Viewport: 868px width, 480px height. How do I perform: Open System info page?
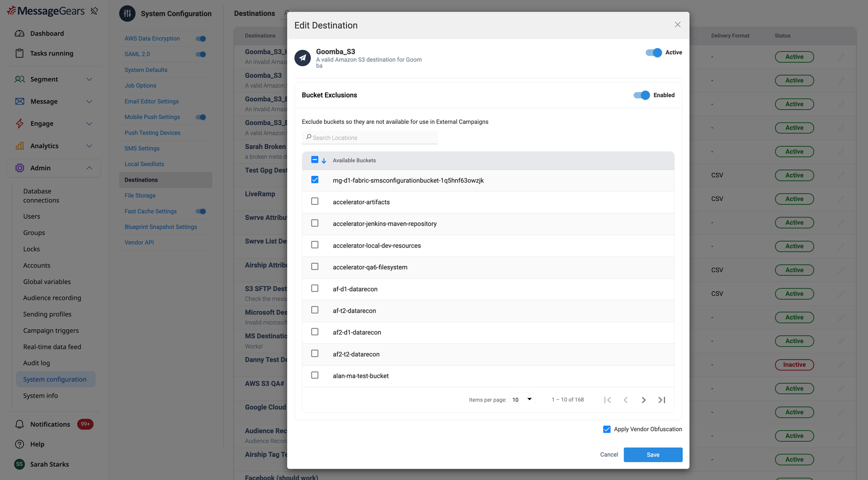pos(41,395)
